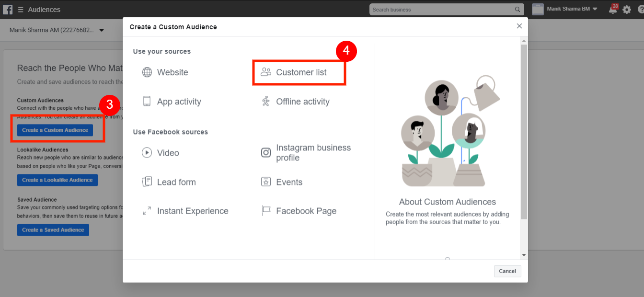The width and height of the screenshot is (644, 297).
Task: Click the dialog scrollbar up arrow
Action: click(x=524, y=41)
